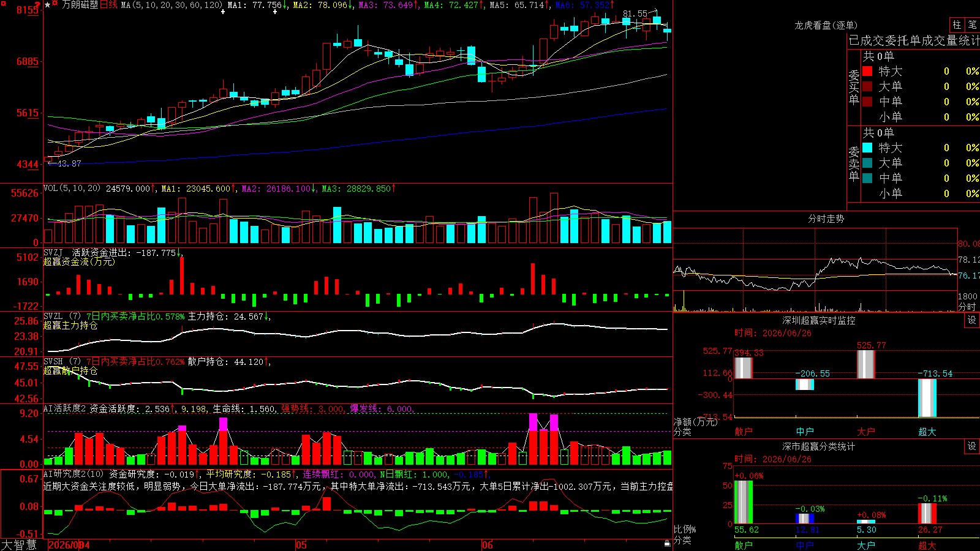Click the 委买单 section label

[854, 87]
